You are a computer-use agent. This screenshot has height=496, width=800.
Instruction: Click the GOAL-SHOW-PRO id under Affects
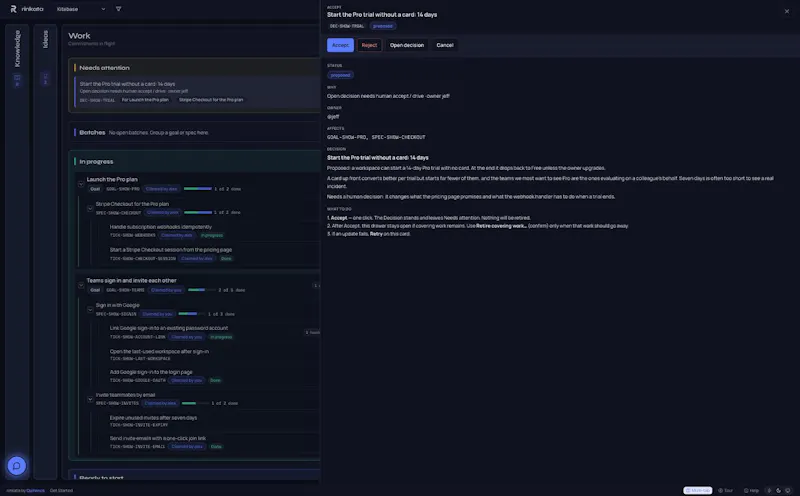[347, 137]
